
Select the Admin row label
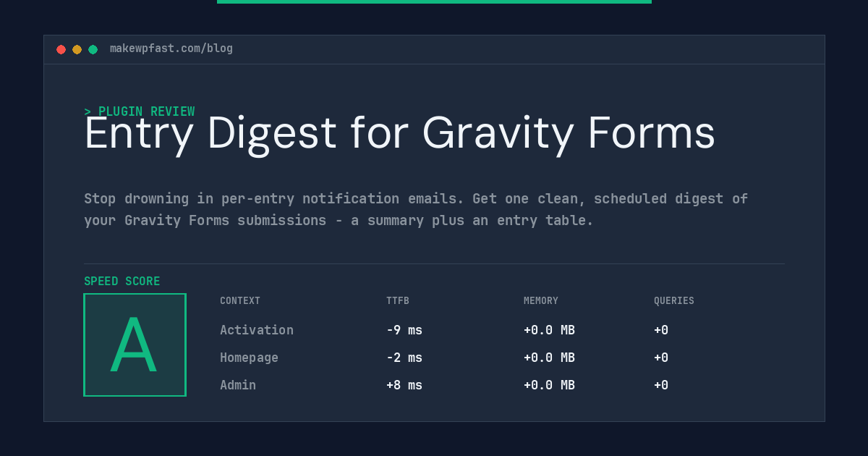pyautogui.click(x=238, y=385)
